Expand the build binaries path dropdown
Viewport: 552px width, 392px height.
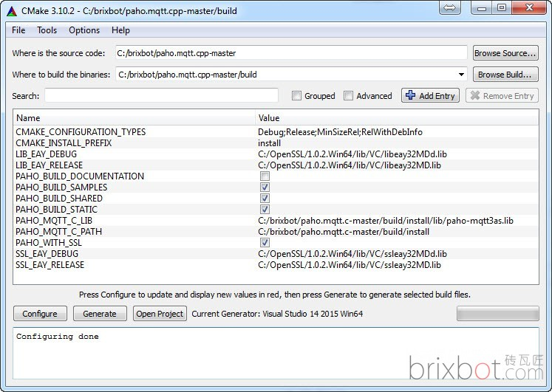click(461, 75)
